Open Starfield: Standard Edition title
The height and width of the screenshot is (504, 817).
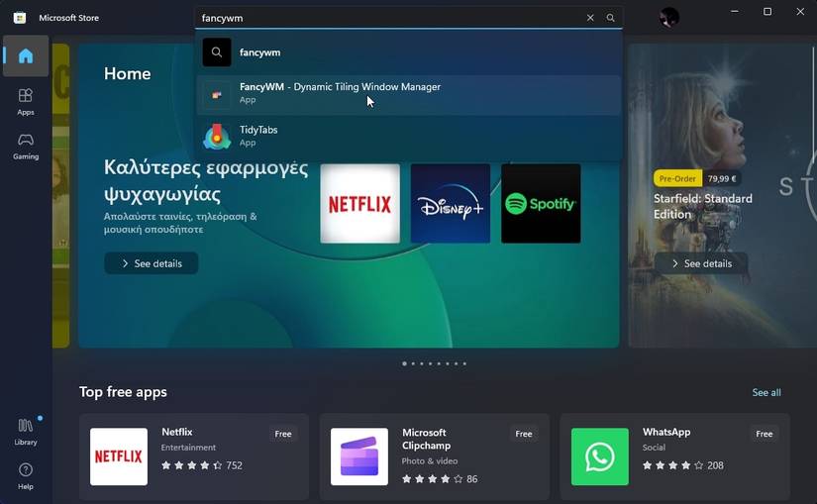pyautogui.click(x=703, y=206)
